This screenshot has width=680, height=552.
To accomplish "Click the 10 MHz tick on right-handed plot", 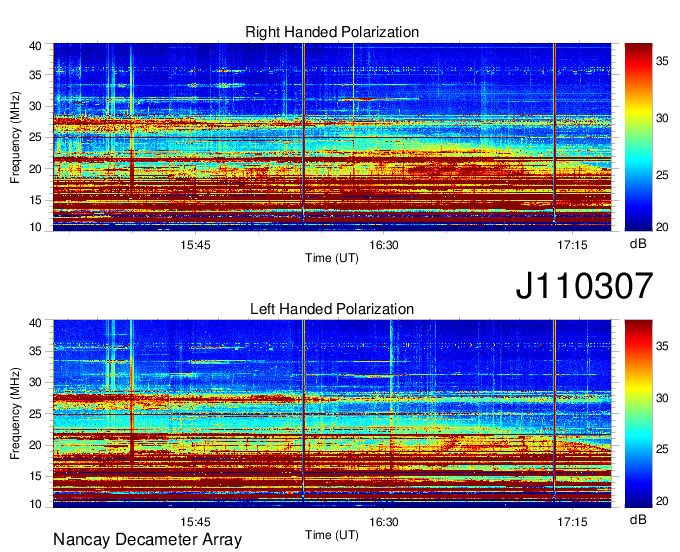I will pos(35,227).
